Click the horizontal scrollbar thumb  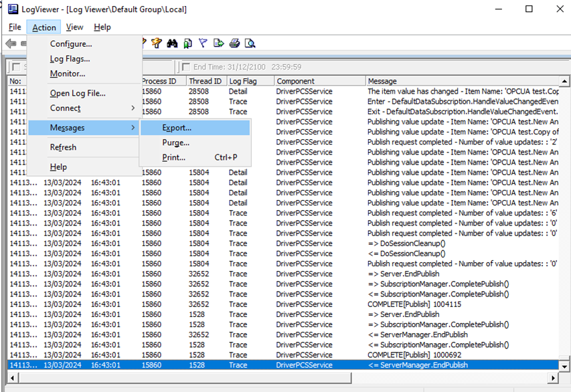click(185, 378)
